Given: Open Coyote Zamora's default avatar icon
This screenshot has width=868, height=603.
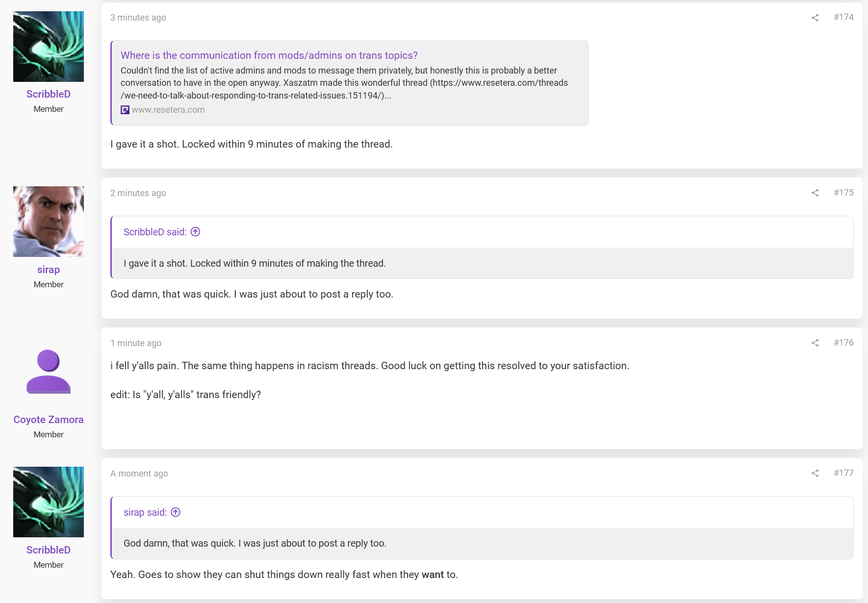Looking at the screenshot, I should [x=49, y=372].
